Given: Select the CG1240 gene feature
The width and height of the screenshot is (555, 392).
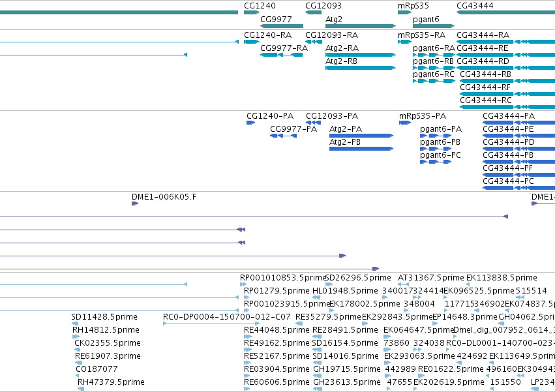Looking at the screenshot, I should pyautogui.click(x=252, y=12).
